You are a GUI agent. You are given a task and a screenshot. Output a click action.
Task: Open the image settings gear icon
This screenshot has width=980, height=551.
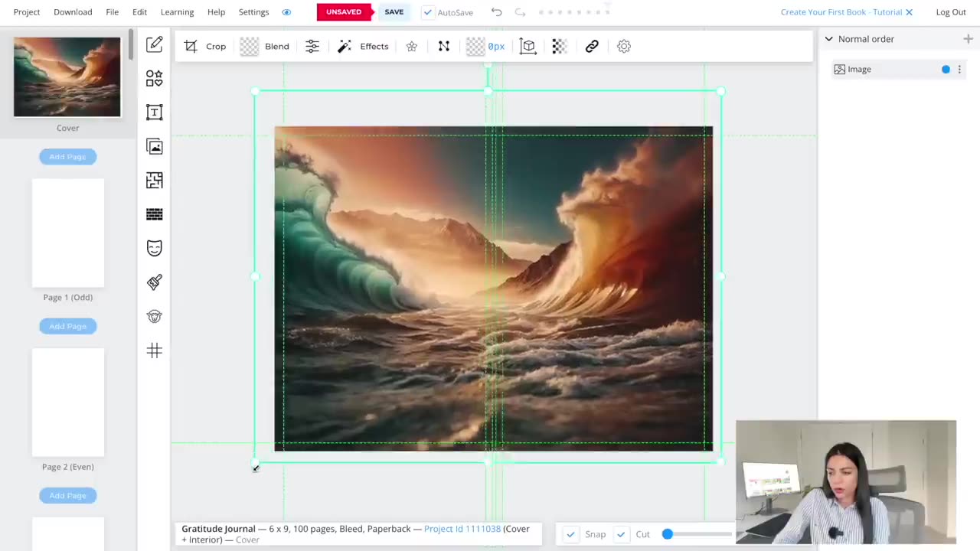(x=624, y=46)
